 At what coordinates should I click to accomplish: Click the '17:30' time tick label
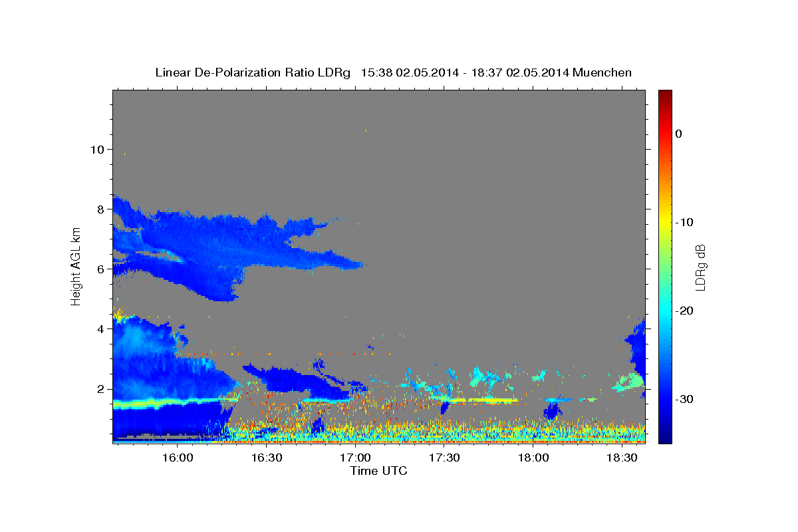pos(445,458)
